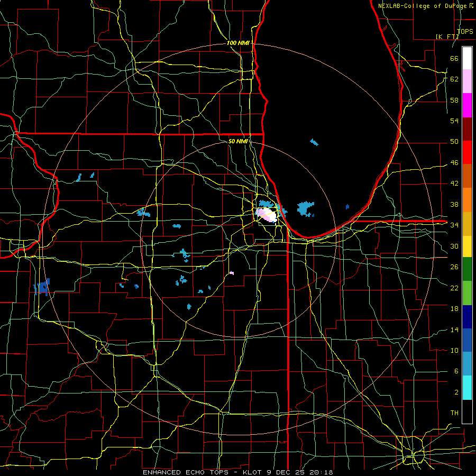
Task: Click the [K FT] units label
Action: (447, 36)
